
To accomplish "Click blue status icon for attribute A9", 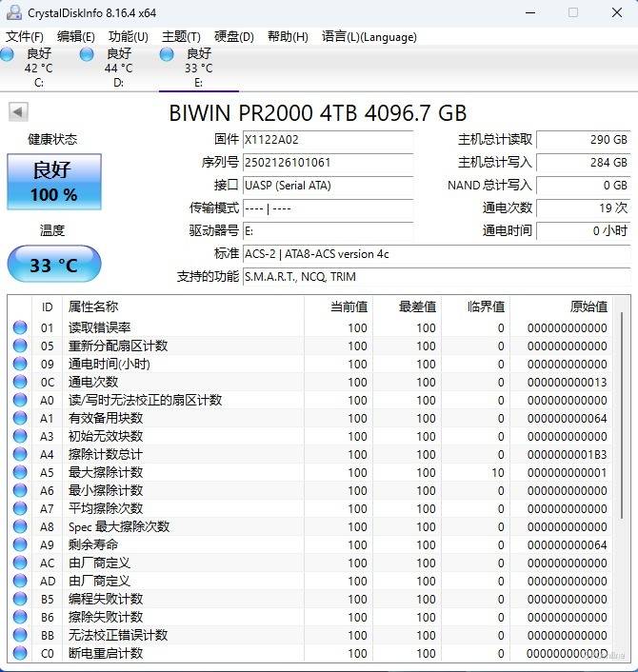I will click(20, 545).
